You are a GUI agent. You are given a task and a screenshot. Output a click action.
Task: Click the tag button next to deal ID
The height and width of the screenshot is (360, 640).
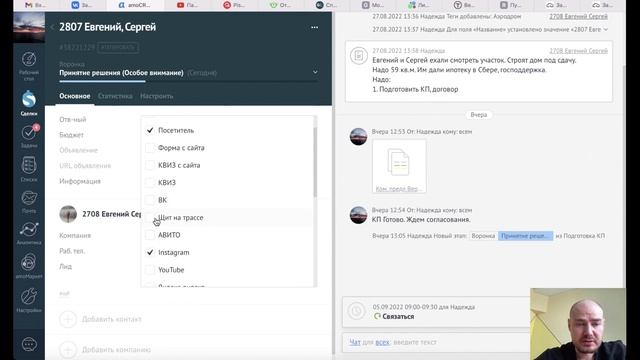point(118,47)
